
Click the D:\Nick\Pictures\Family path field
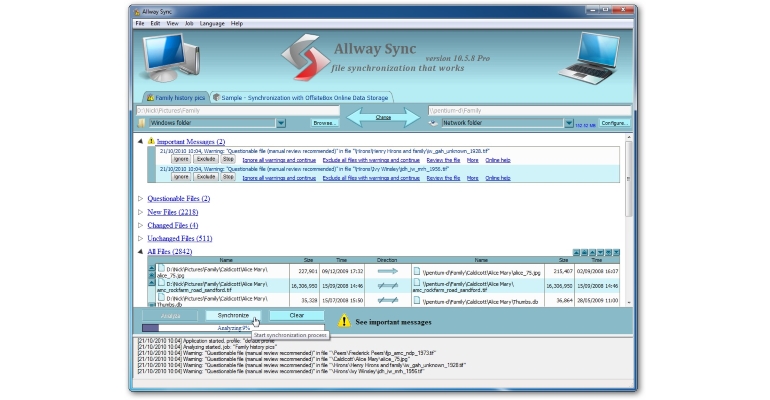(x=238, y=111)
